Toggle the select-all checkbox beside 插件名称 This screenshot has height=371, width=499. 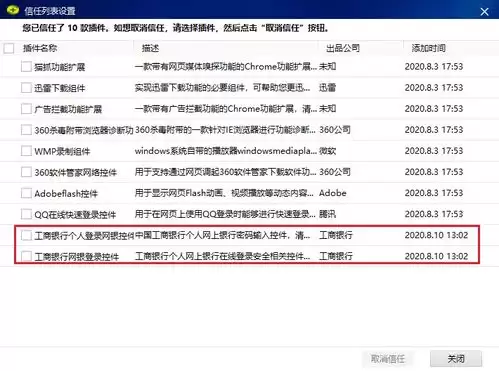tap(9, 48)
